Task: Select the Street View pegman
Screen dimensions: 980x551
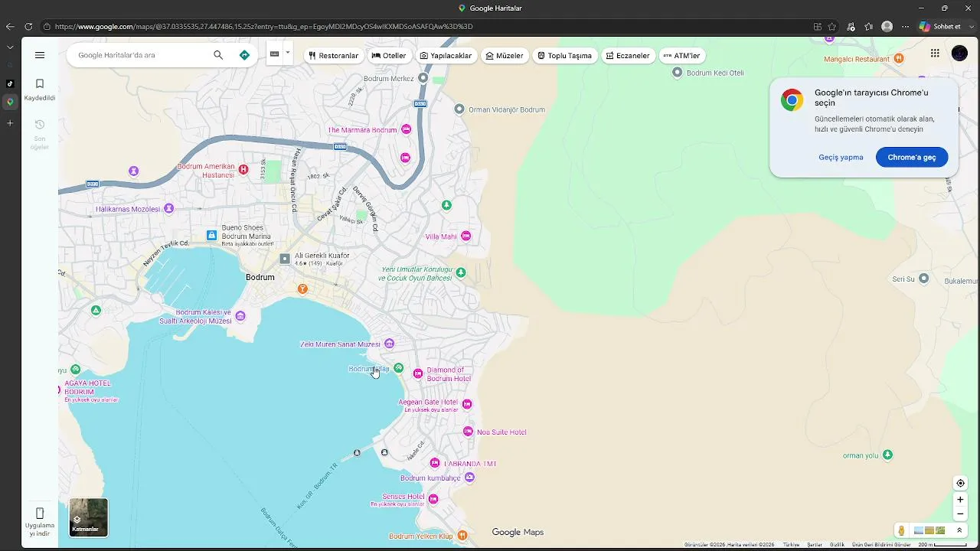Action: tap(901, 530)
